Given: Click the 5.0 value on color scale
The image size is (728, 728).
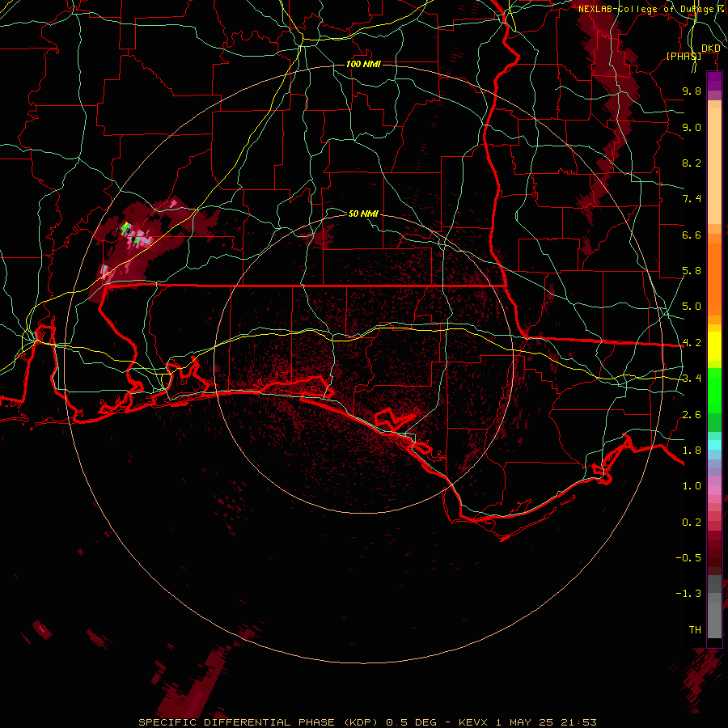Looking at the screenshot, I should [692, 307].
